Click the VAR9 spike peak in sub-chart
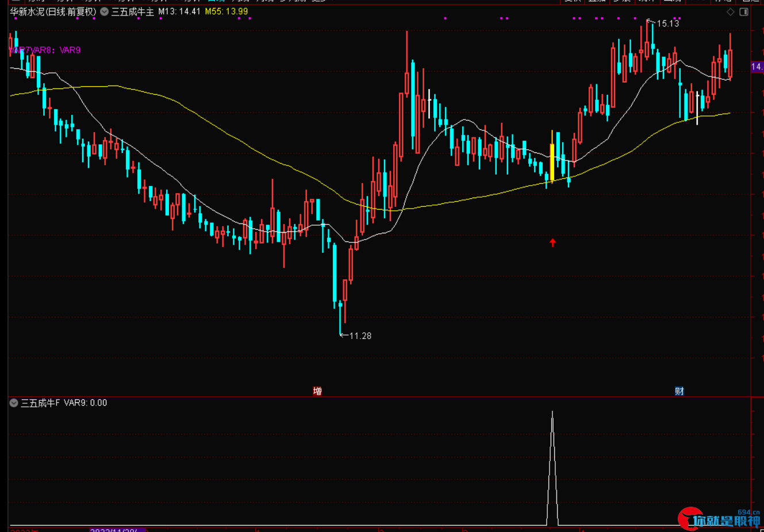Image resolution: width=764 pixels, height=532 pixels. pos(552,413)
